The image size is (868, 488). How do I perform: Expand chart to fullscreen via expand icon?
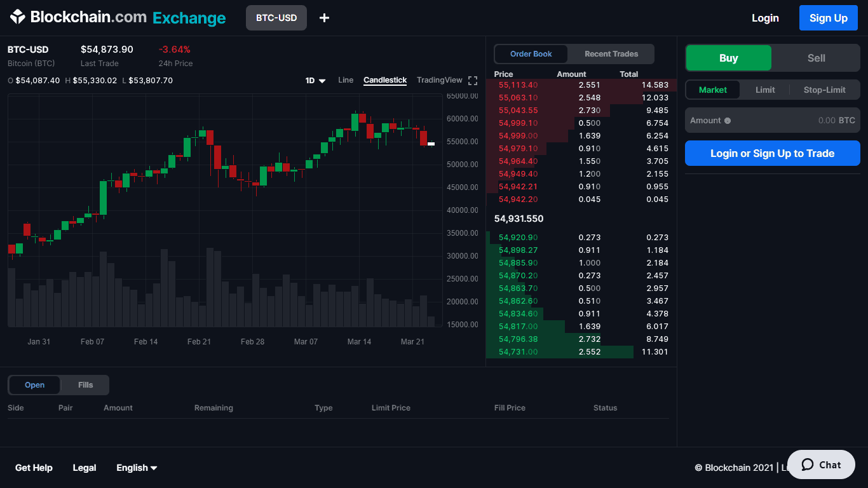point(473,80)
